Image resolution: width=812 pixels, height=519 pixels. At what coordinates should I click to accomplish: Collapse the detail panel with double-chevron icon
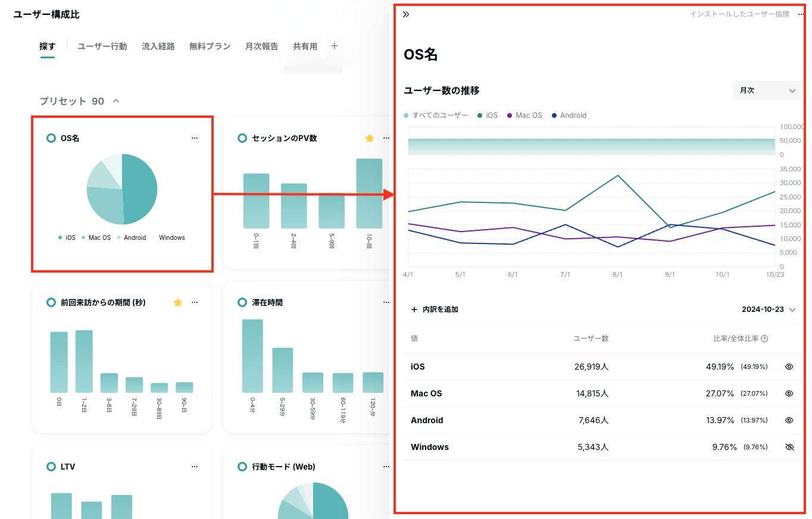tap(406, 14)
